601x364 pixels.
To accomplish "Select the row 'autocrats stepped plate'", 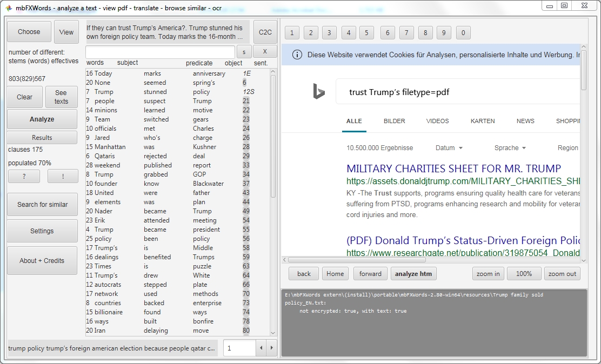I will point(177,285).
